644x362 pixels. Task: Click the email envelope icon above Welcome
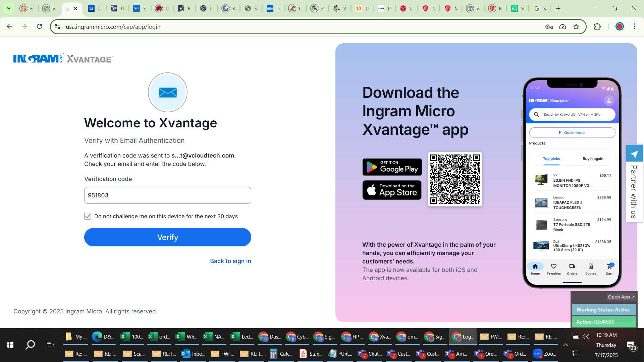point(168,92)
